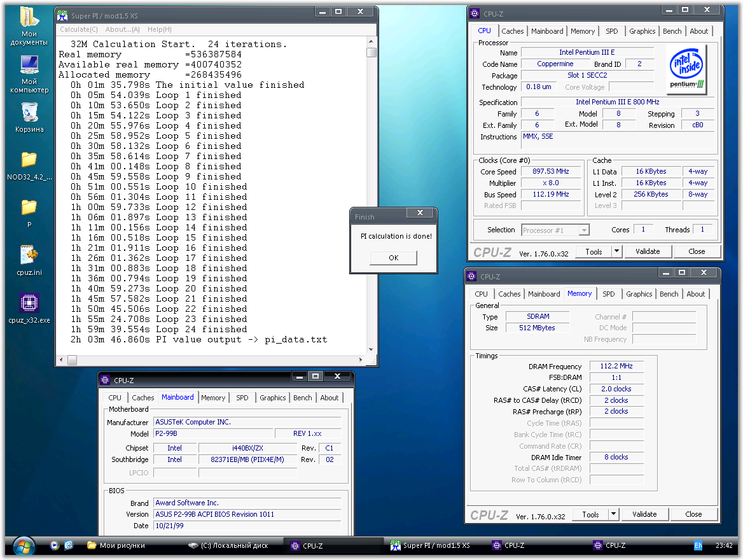Click the Memory CPU-Z window title icon
The image size is (743, 560).
click(x=471, y=276)
